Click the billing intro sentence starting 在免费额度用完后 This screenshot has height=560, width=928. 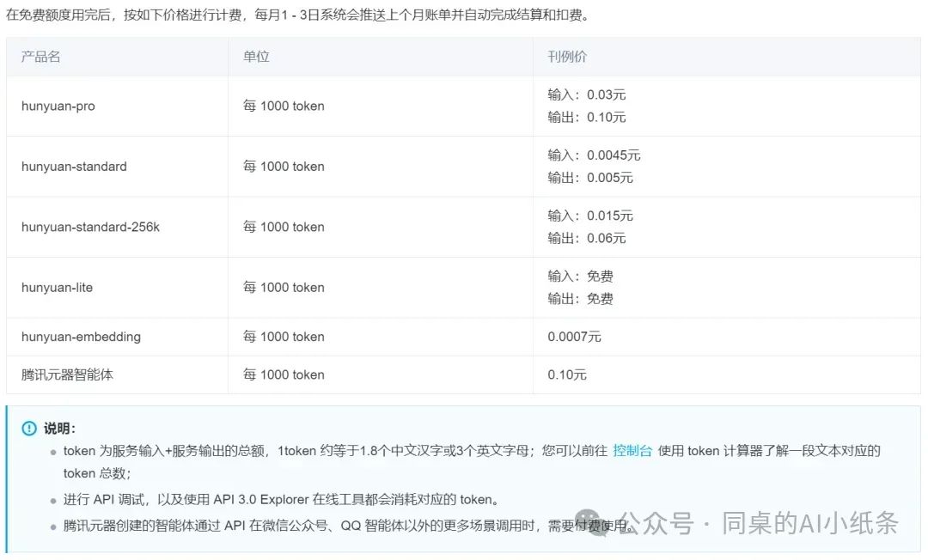pos(298,15)
